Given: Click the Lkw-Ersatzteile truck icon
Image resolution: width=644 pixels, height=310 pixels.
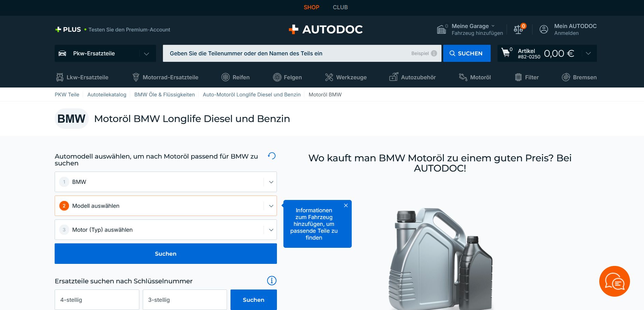Looking at the screenshot, I should [x=60, y=77].
